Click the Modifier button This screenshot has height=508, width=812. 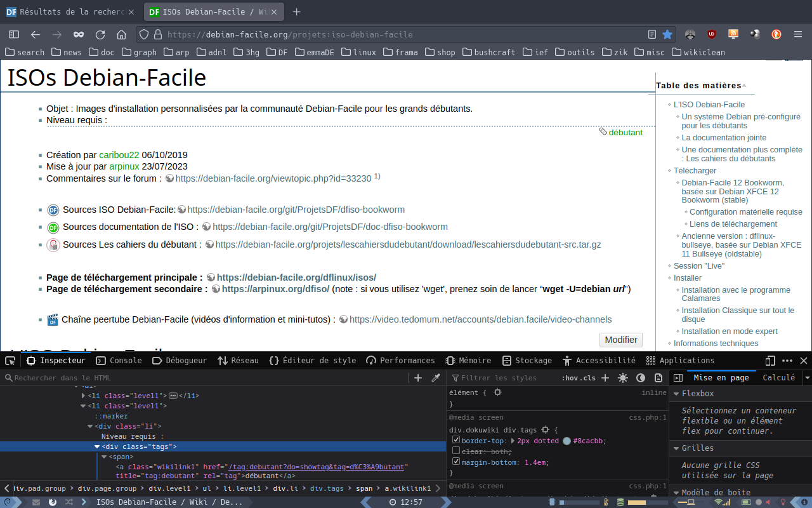(x=620, y=340)
